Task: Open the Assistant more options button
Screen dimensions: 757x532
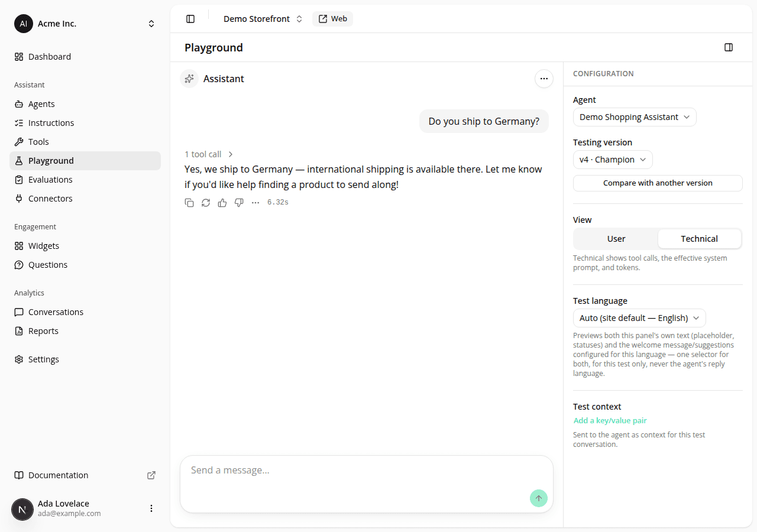Action: click(544, 79)
